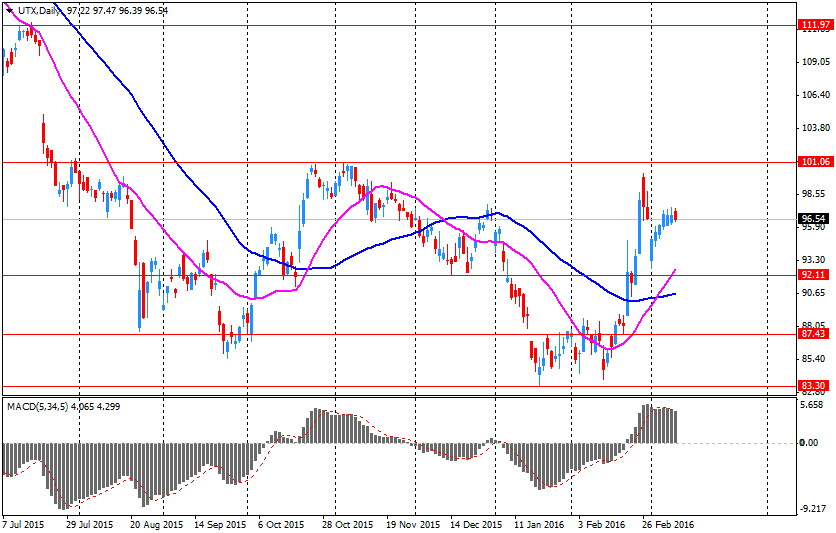Click the MACD scale value -9.217
Screen dimensions: 836x533
(x=814, y=509)
